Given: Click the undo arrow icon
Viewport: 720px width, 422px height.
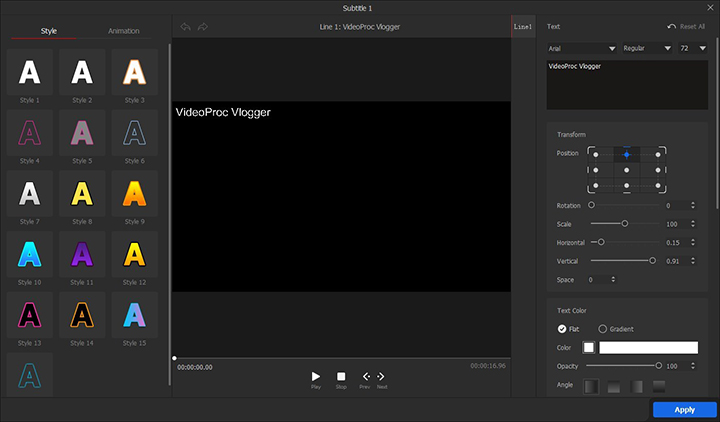Looking at the screenshot, I should [186, 27].
